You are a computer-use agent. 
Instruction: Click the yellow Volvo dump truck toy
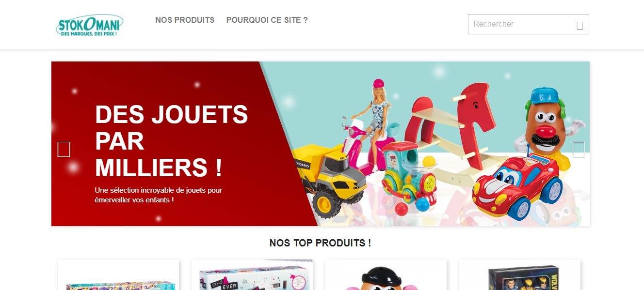click(x=330, y=180)
